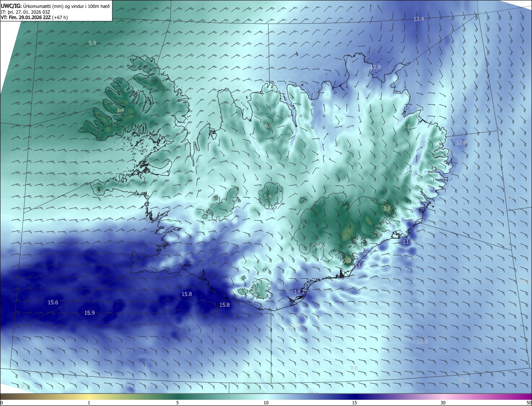
Task: Click the 3.3 value label on the map
Action: (x=347, y=260)
